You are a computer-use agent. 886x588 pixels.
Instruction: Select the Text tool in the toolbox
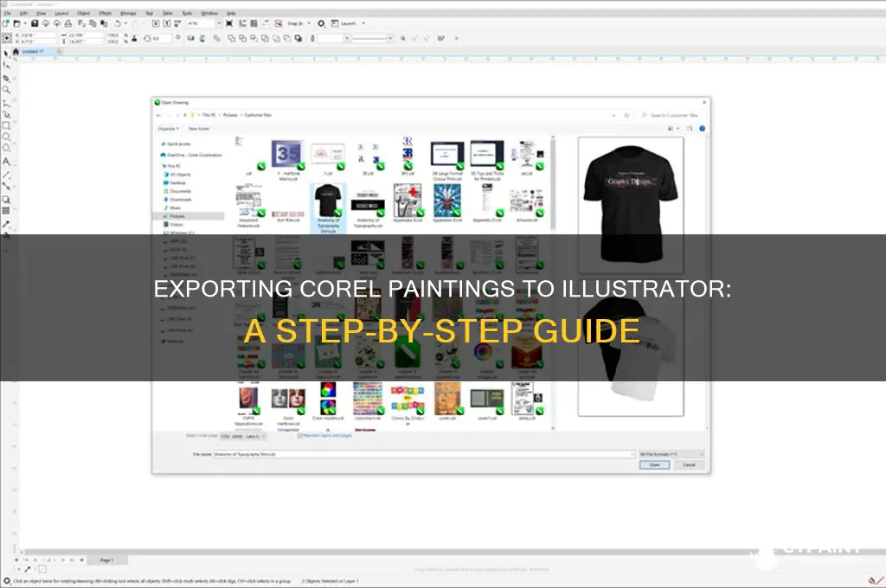pyautogui.click(x=6, y=162)
